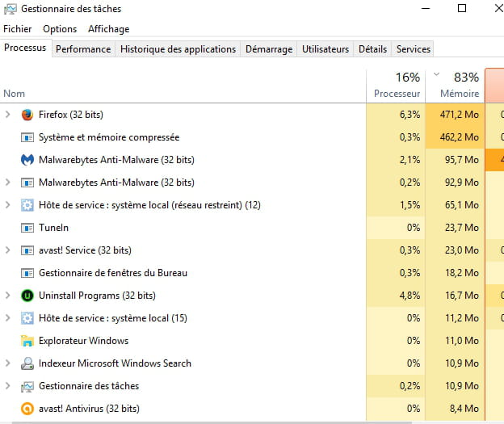The height and width of the screenshot is (424, 504).
Task: Expand the second Malwarebytes Anti-Malware row
Action: (8, 183)
